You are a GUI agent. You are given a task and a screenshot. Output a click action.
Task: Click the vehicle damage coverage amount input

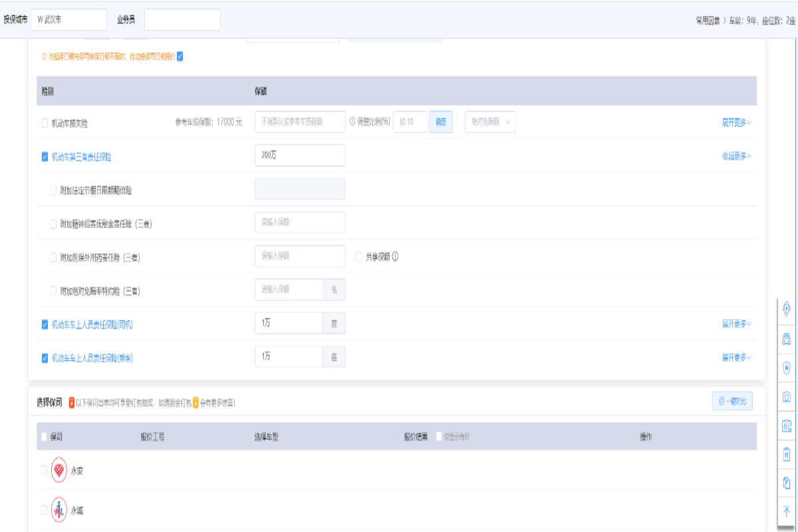coord(300,122)
